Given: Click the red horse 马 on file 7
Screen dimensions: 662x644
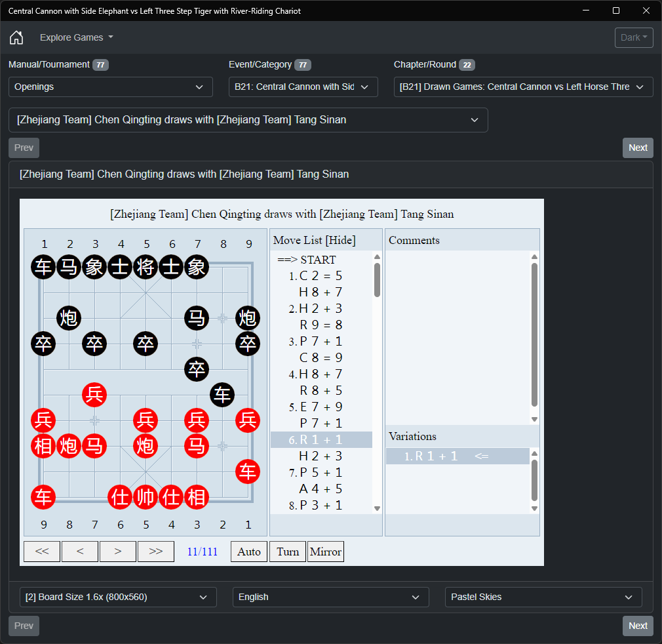Looking at the screenshot, I should [x=94, y=446].
